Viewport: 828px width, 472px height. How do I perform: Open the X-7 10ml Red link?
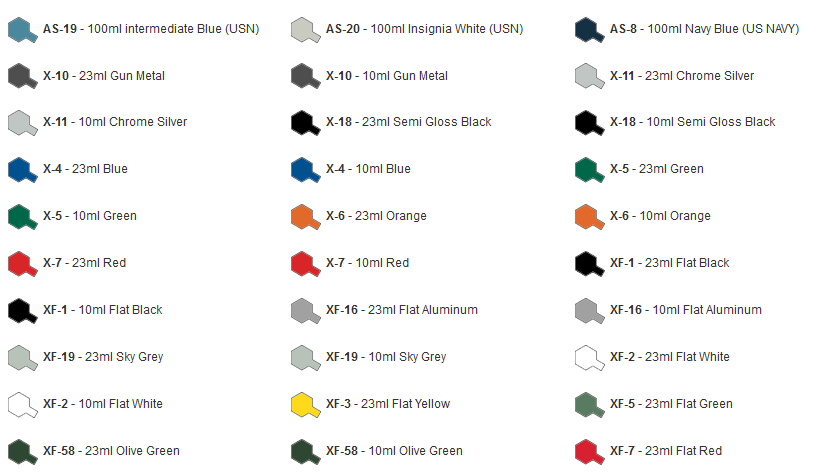[x=367, y=263]
